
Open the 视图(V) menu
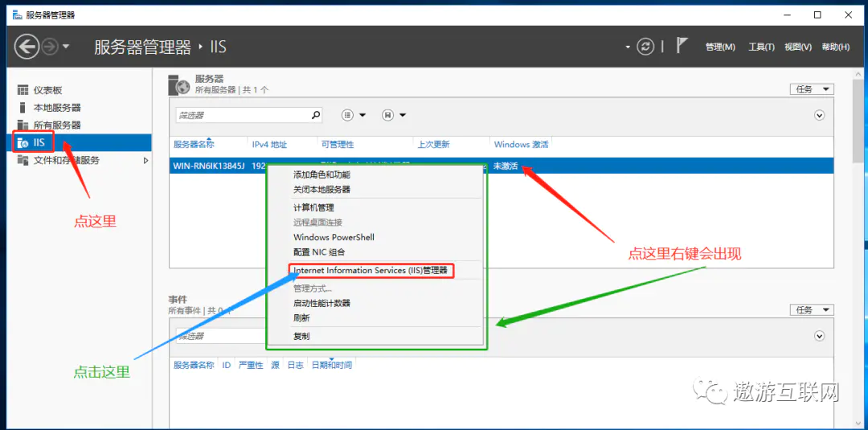[x=798, y=47]
